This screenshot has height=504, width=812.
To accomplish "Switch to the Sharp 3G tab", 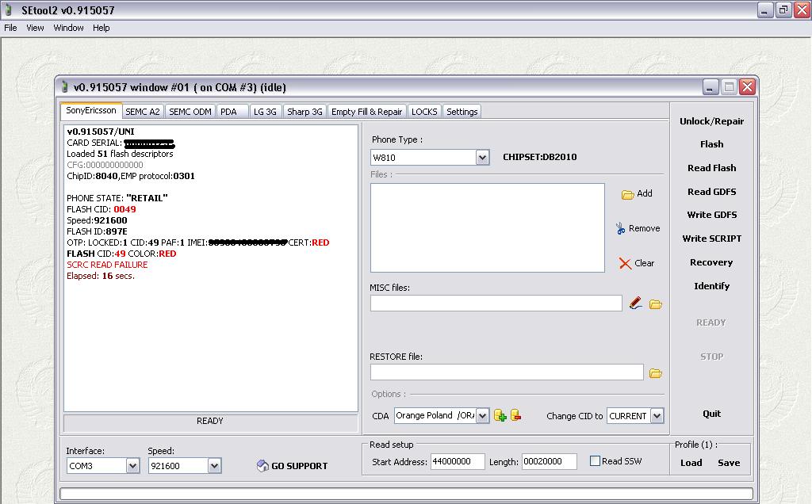I will pos(304,112).
